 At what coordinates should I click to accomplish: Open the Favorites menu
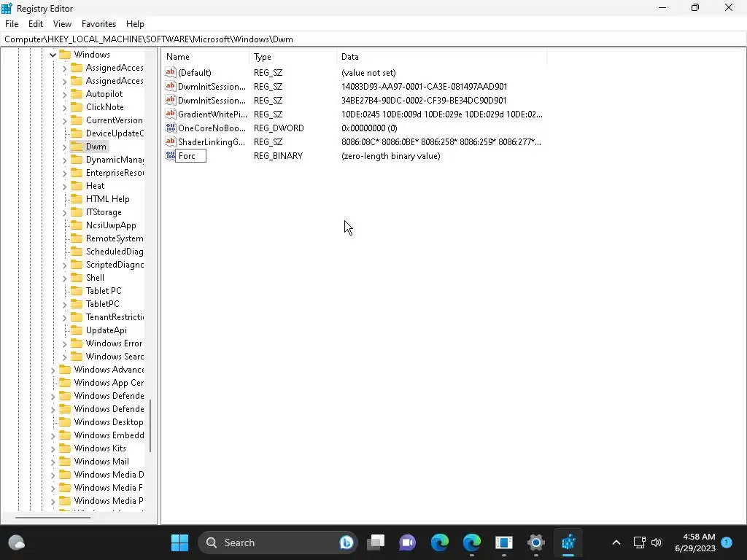click(x=98, y=24)
